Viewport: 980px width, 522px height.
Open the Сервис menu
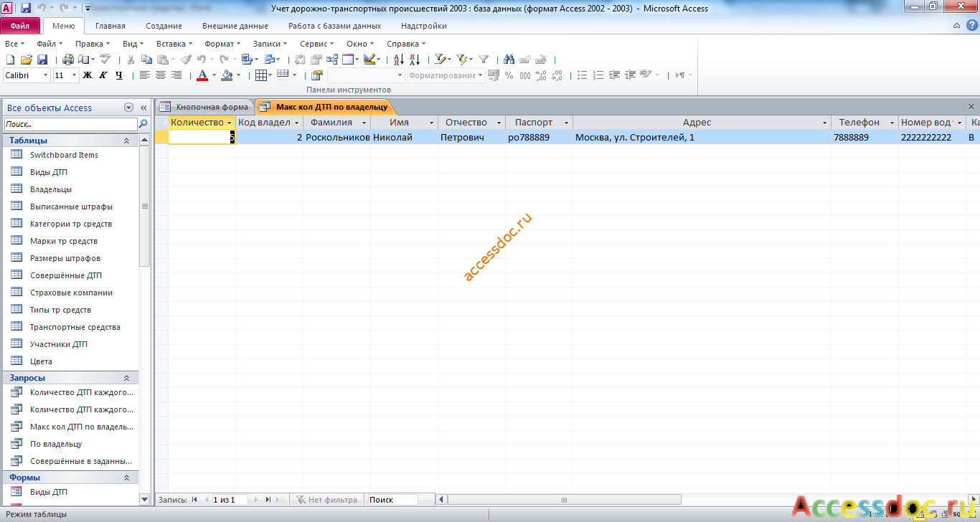click(x=316, y=44)
